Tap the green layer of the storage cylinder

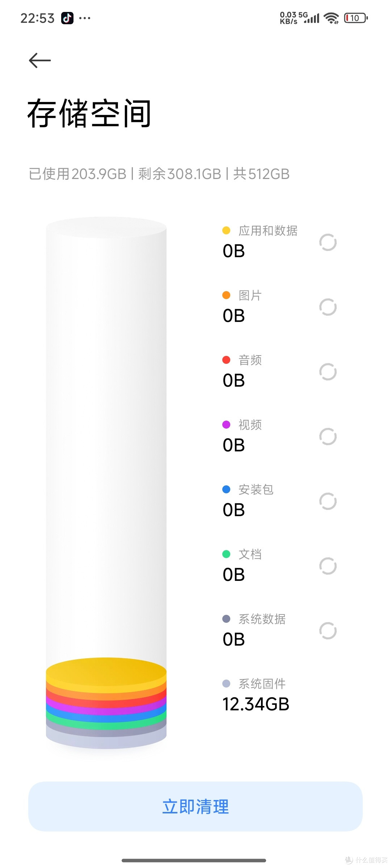coord(106,726)
